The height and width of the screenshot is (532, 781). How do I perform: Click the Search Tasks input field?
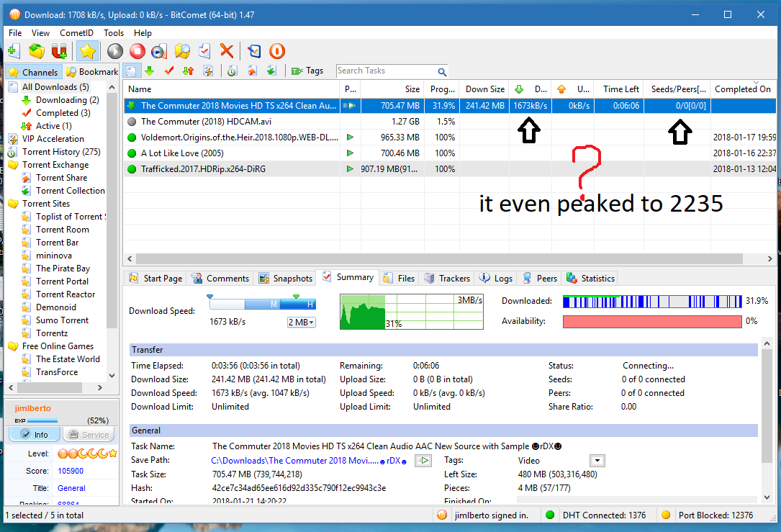click(386, 71)
